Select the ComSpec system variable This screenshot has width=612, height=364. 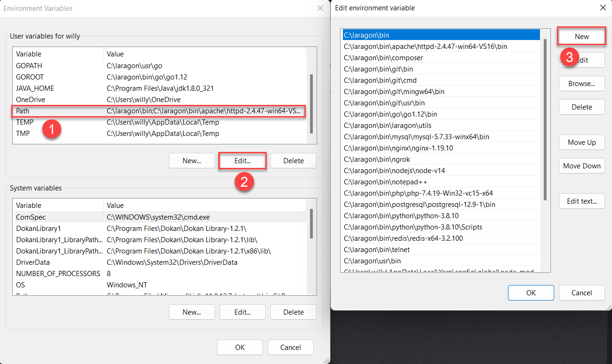[160, 217]
